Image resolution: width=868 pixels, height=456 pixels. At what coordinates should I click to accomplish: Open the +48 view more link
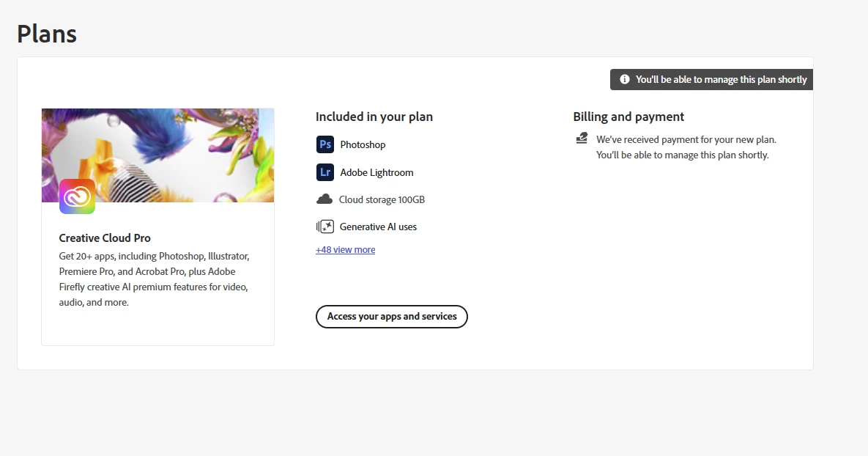point(346,250)
